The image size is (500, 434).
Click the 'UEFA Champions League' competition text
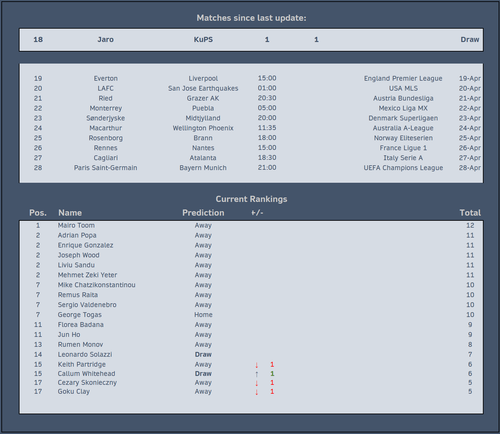(x=403, y=168)
